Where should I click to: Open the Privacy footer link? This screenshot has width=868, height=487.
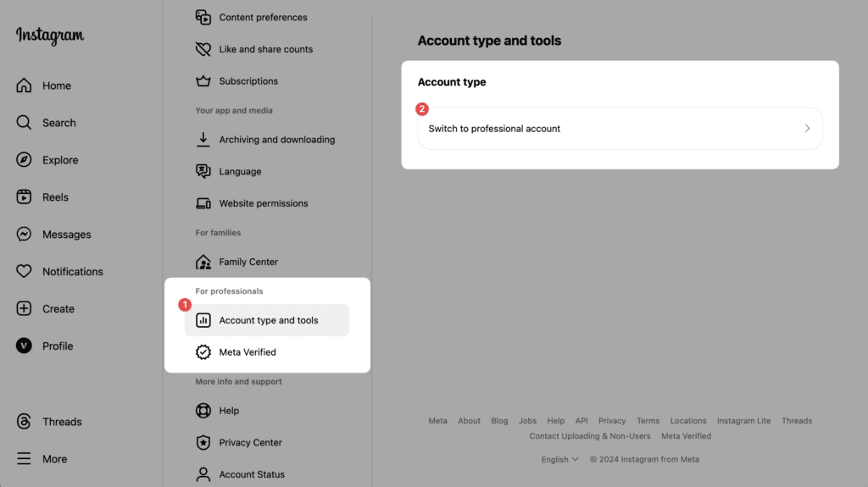[612, 421]
